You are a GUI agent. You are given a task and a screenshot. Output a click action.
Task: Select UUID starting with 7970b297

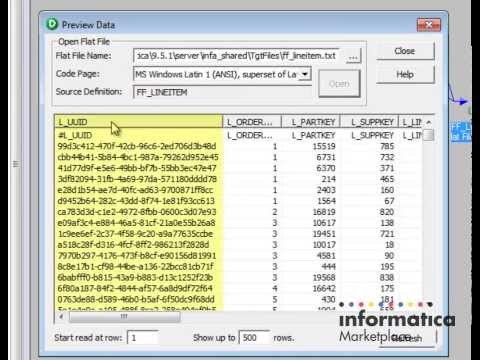tap(137, 256)
